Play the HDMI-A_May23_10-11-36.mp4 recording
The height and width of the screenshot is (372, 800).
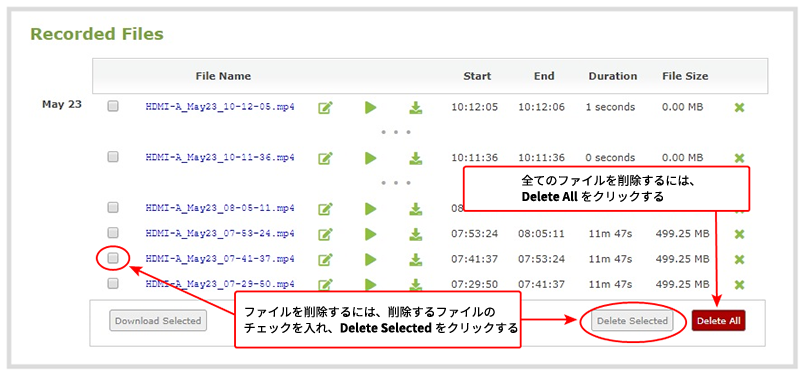tap(370, 158)
